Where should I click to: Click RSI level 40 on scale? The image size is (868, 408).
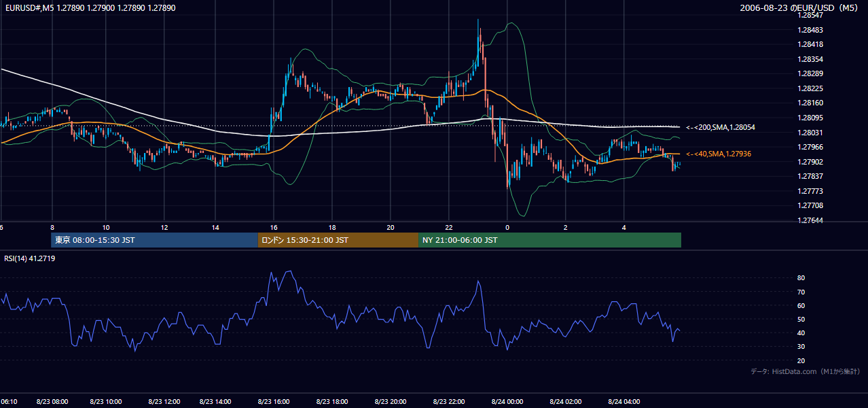click(x=801, y=333)
